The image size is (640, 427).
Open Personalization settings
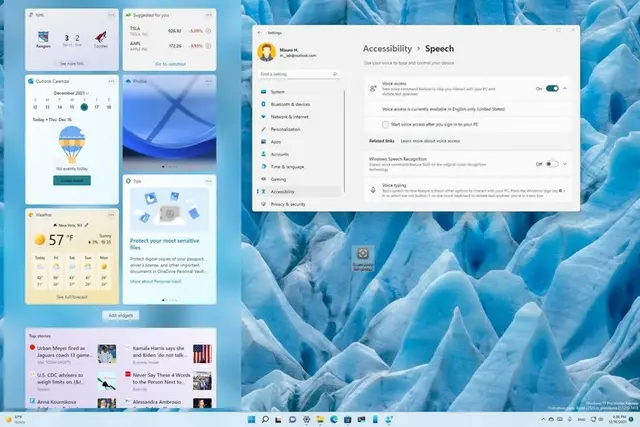coord(300,129)
